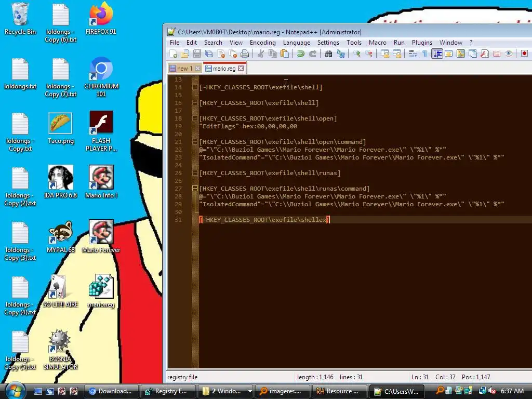
Task: Click the Save toolbar icon
Action: pos(197,54)
